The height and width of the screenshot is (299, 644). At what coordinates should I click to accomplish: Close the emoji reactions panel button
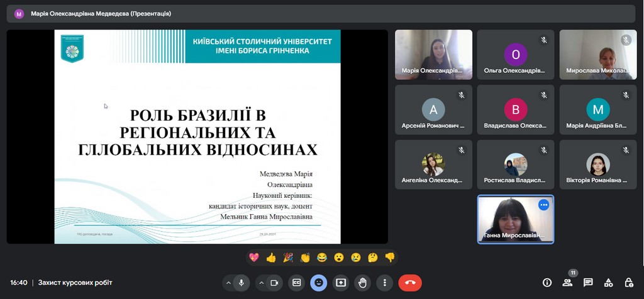[x=319, y=283]
